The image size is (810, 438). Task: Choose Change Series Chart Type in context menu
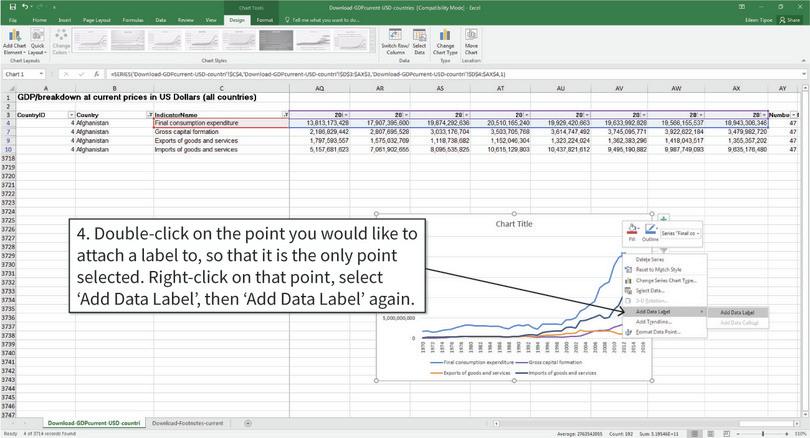[x=664, y=280]
